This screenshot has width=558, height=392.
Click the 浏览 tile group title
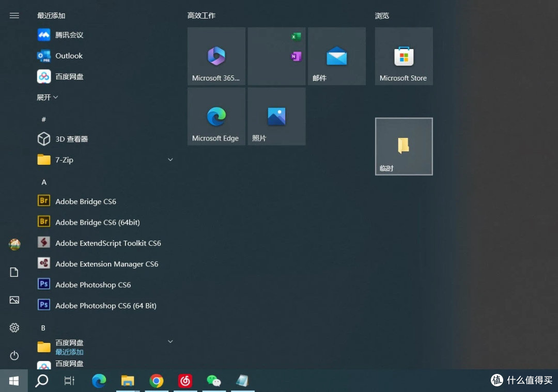(382, 15)
